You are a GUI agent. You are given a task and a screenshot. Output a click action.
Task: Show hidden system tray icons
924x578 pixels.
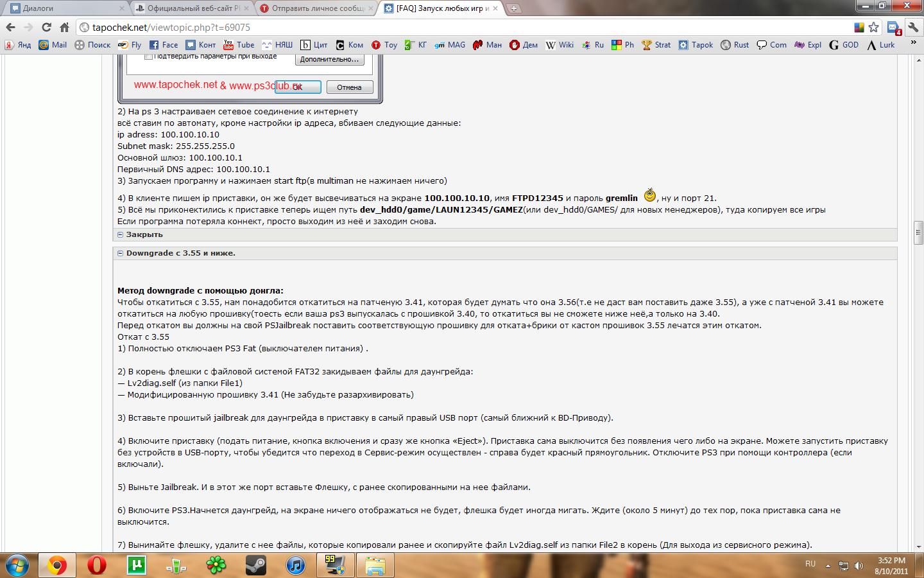[x=828, y=566]
